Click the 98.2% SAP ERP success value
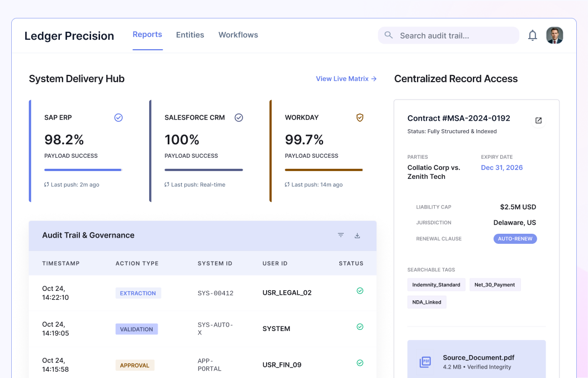 click(64, 140)
